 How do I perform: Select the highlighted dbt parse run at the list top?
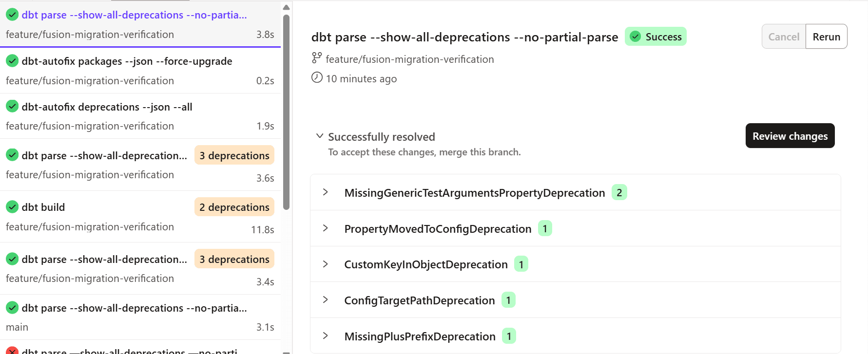tap(140, 24)
